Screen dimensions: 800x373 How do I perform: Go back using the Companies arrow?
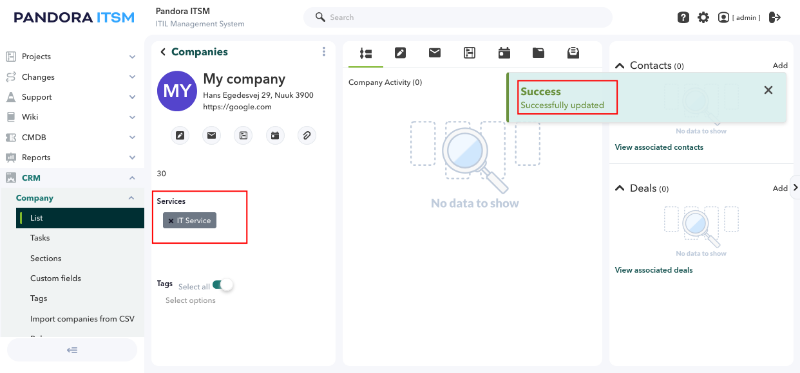point(163,52)
